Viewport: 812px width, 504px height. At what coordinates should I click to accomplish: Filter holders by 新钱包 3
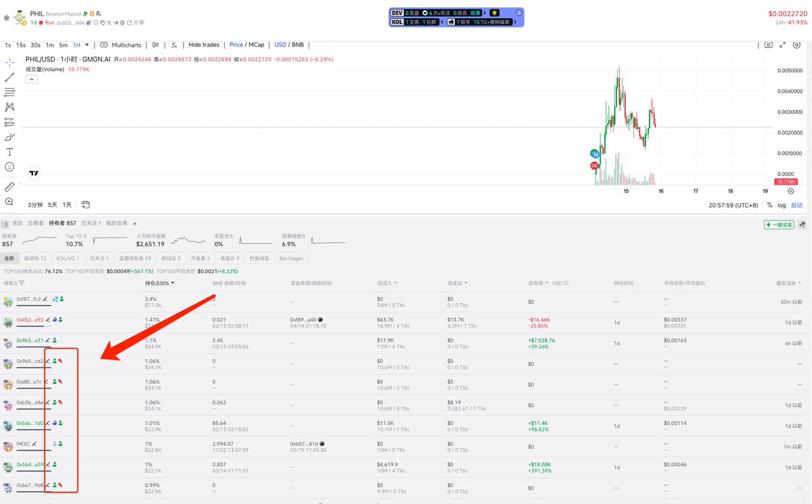point(170,258)
